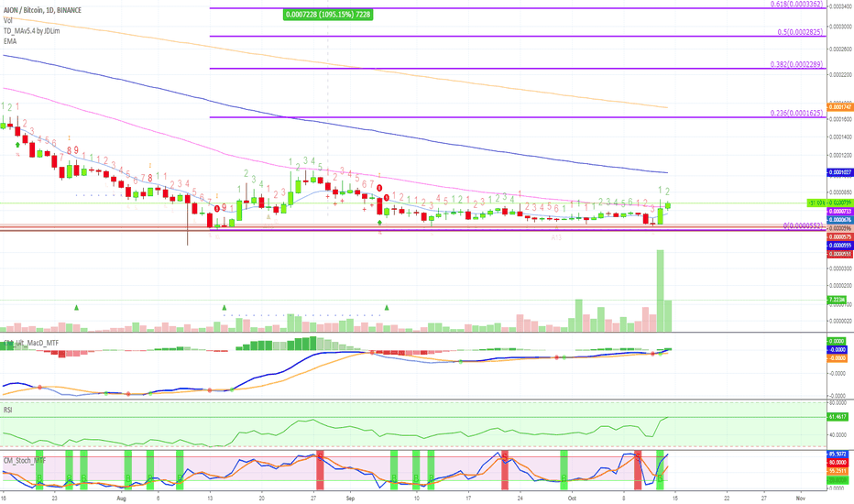Click the red 0.0000575 price tag
Image resolution: width=854 pixels, height=504 pixels.
tap(839, 237)
